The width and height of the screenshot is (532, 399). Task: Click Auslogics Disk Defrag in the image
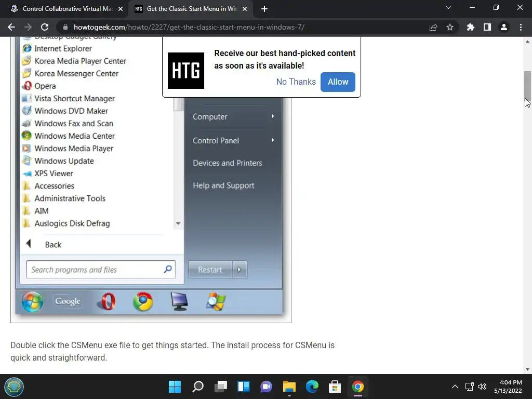(66, 223)
